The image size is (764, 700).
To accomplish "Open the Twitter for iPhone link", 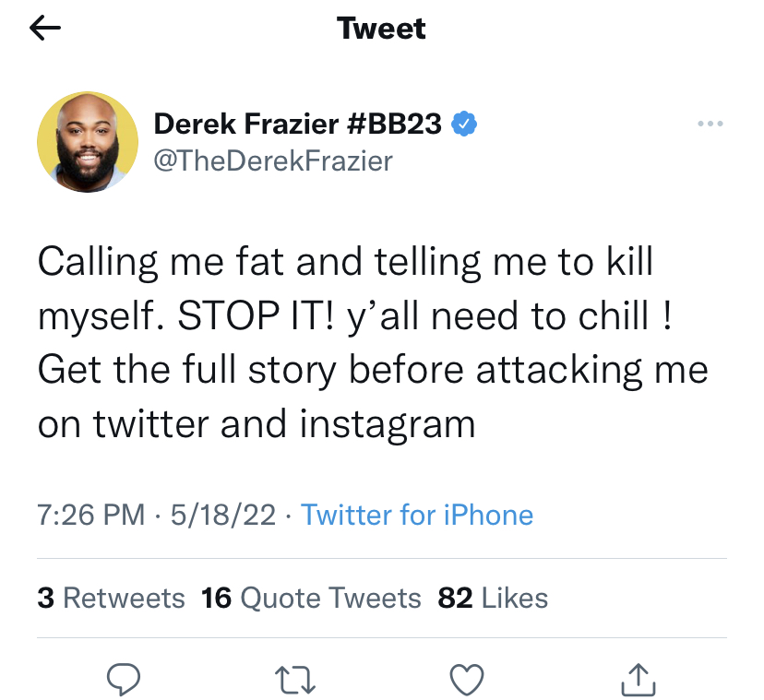I will point(417,515).
